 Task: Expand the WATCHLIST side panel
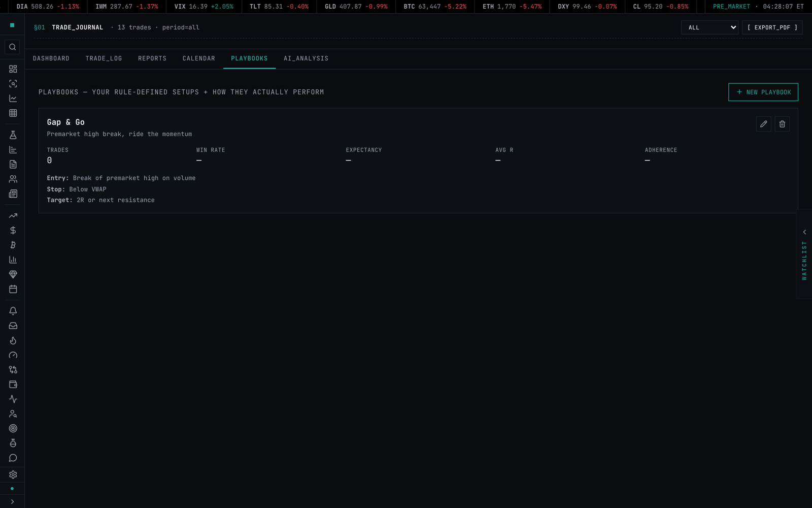tap(804, 254)
